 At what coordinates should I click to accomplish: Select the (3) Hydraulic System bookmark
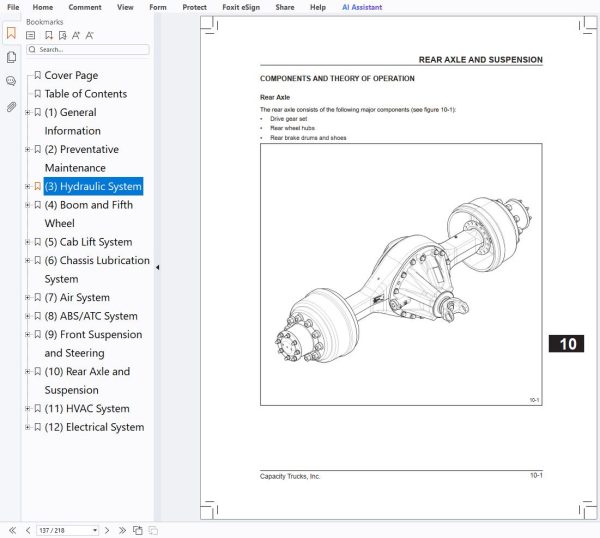[93, 186]
